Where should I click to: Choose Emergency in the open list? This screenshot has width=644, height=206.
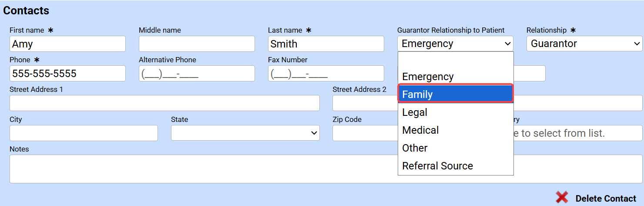click(x=456, y=77)
